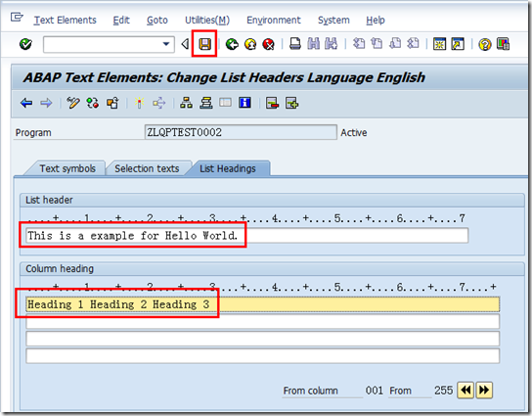Open the Text Elements menu
This screenshot has width=532, height=416.
(66, 21)
